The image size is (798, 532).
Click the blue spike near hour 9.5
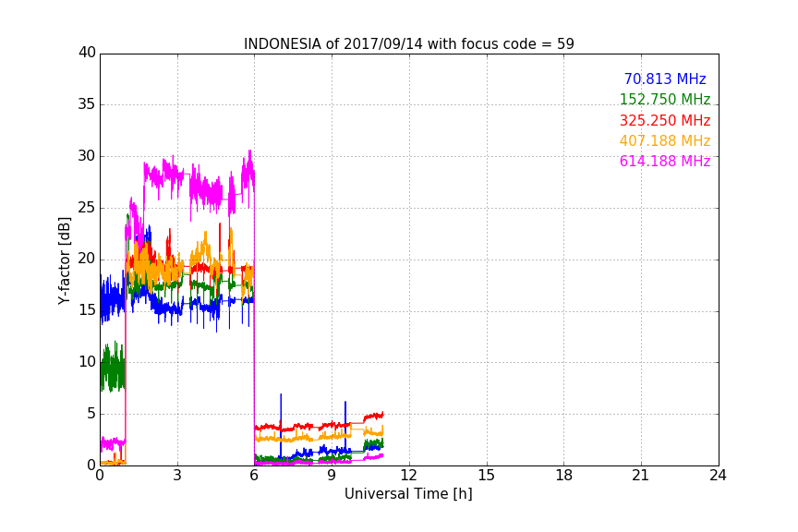coord(345,427)
